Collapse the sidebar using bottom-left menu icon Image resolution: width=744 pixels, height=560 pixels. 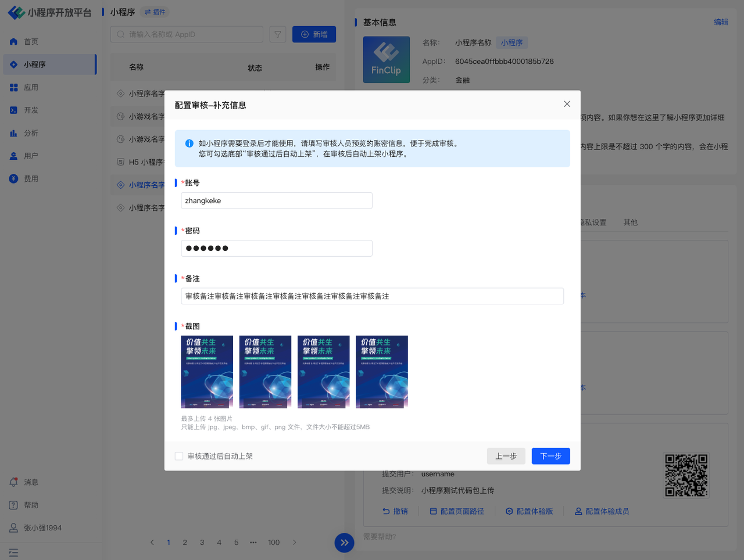pyautogui.click(x=14, y=552)
